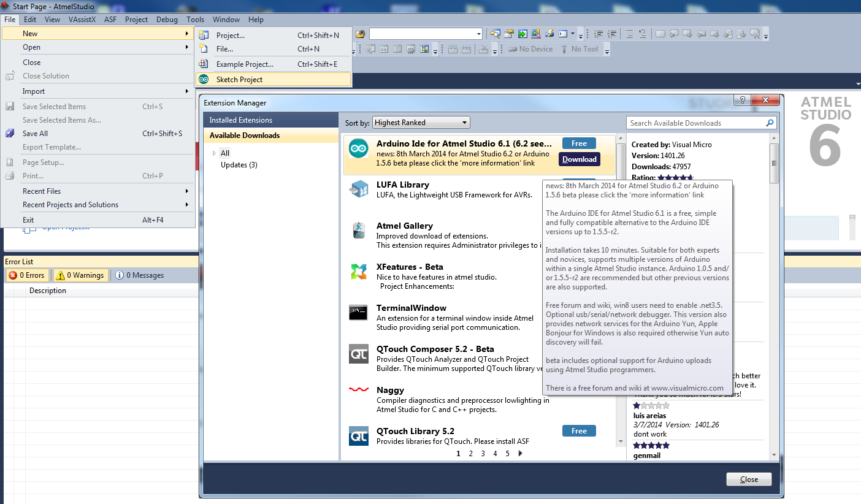Toggle the 0 Warnings filter
The height and width of the screenshot is (504, 861).
(x=81, y=275)
